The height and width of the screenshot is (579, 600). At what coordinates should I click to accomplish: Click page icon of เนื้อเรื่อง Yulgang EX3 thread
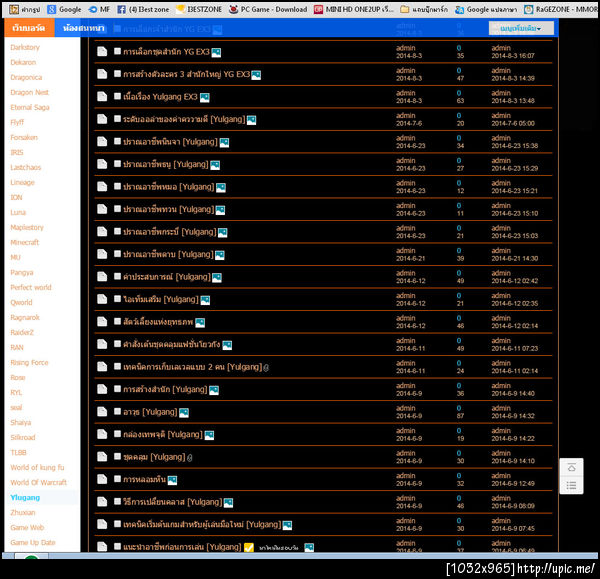(x=102, y=96)
